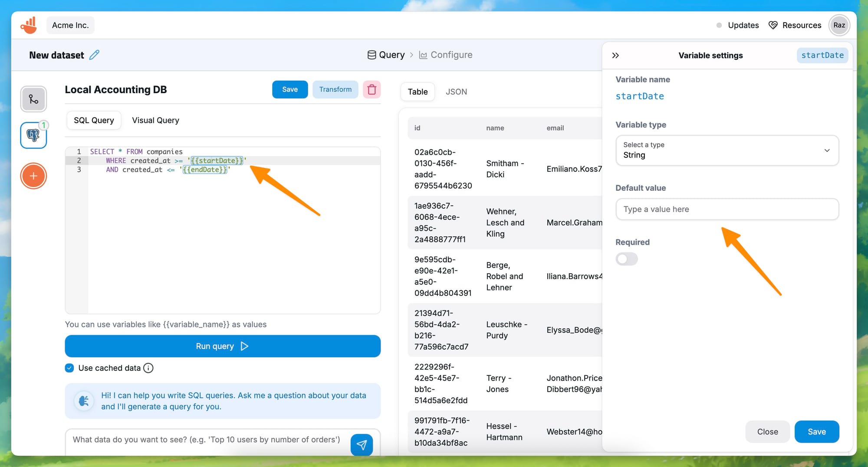Switch to the Visual Query tab
868x467 pixels.
point(155,120)
